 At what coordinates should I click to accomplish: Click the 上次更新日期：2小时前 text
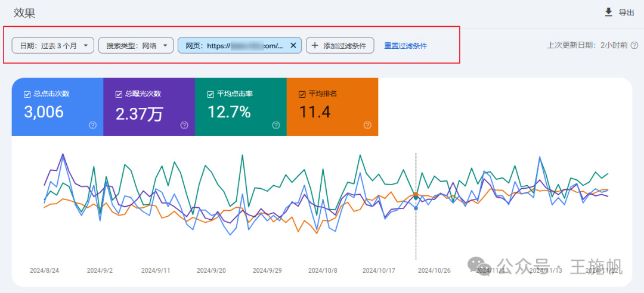(587, 45)
